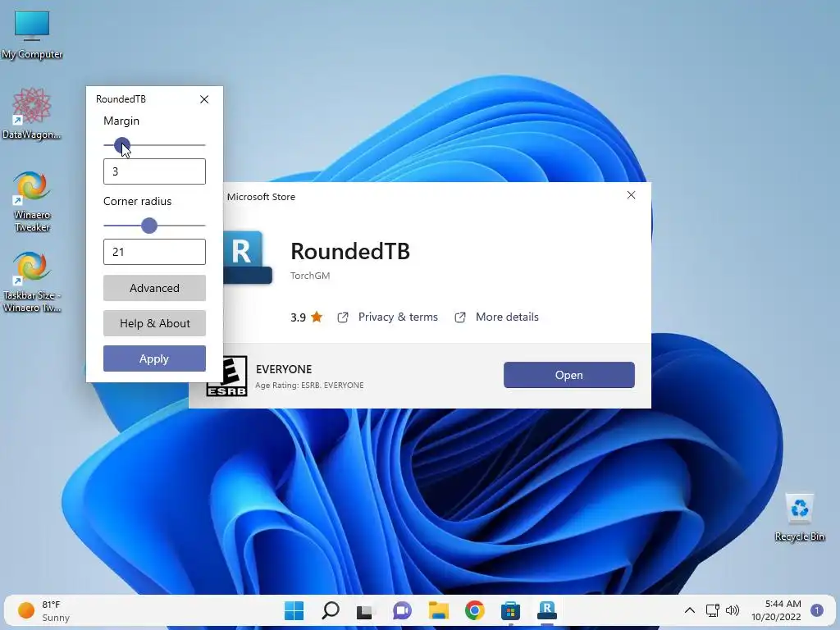Open the clock and date 5:44 AM
840x630 pixels.
click(776, 610)
